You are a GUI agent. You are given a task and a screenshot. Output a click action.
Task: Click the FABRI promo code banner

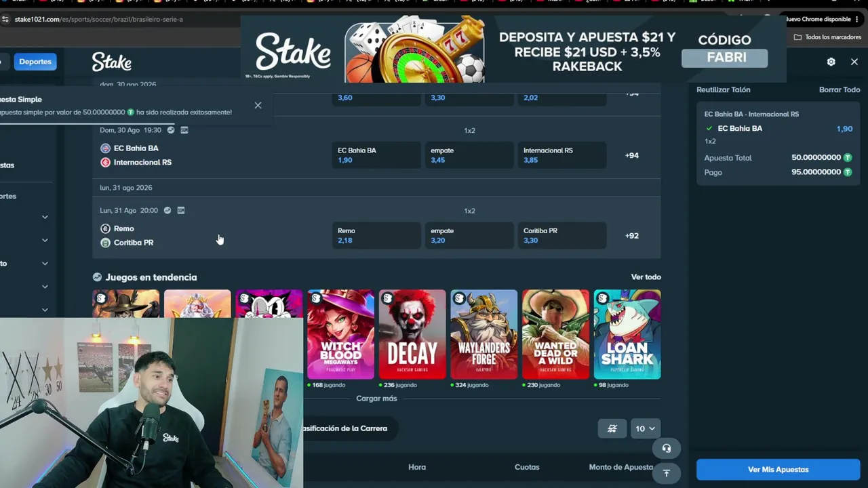tap(724, 58)
